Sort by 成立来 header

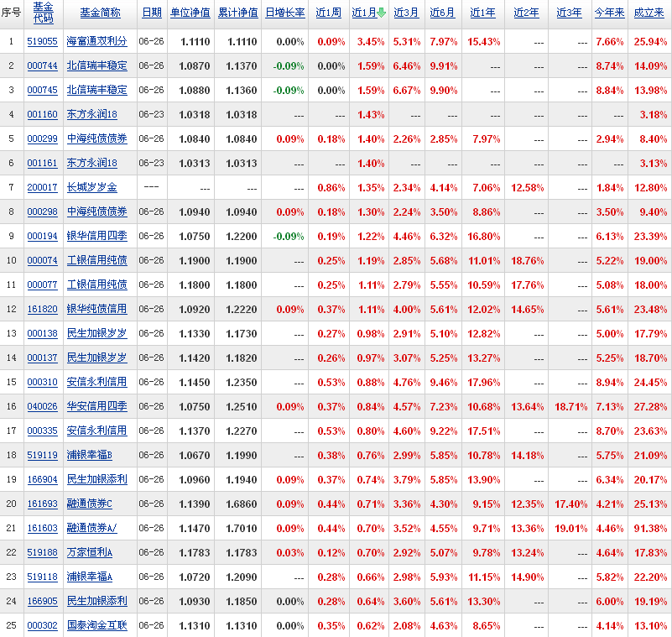tap(649, 13)
